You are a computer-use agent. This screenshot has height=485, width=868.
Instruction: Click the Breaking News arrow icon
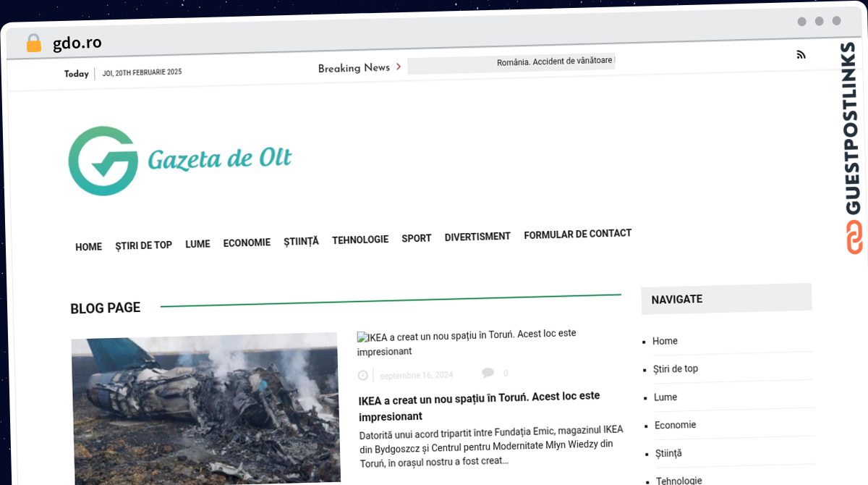point(399,67)
